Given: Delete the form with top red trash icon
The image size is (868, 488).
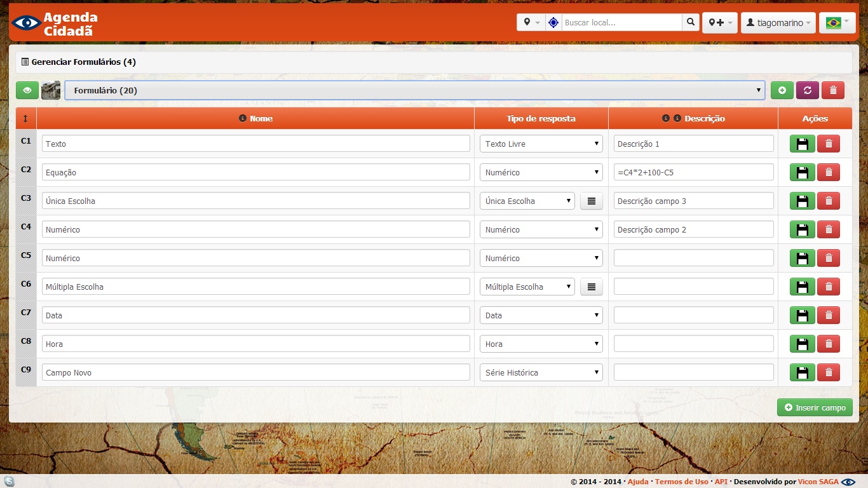Looking at the screenshot, I should (832, 90).
